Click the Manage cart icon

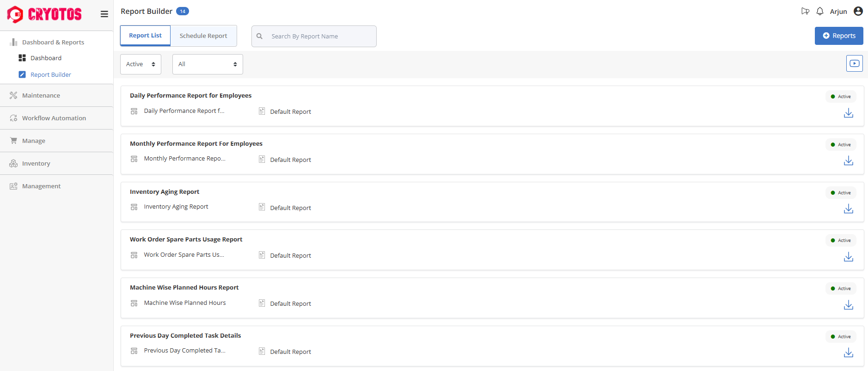(13, 141)
